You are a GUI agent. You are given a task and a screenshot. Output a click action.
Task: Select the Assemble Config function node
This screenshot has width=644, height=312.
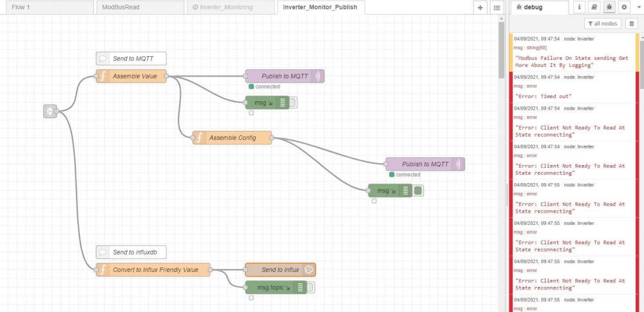coord(232,138)
